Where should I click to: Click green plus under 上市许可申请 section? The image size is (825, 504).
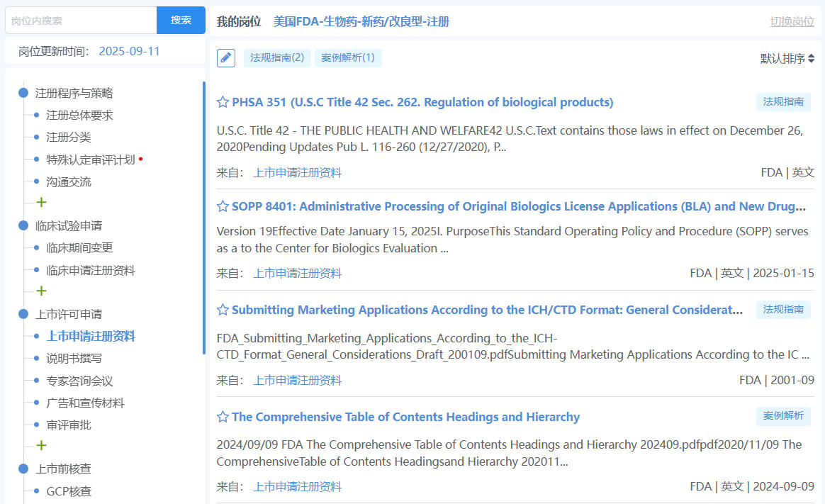point(41,446)
